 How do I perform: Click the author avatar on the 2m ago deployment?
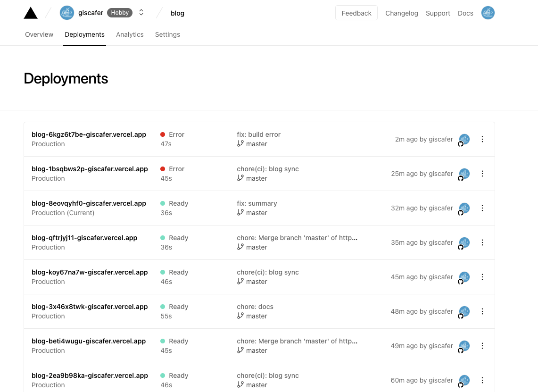pos(464,139)
